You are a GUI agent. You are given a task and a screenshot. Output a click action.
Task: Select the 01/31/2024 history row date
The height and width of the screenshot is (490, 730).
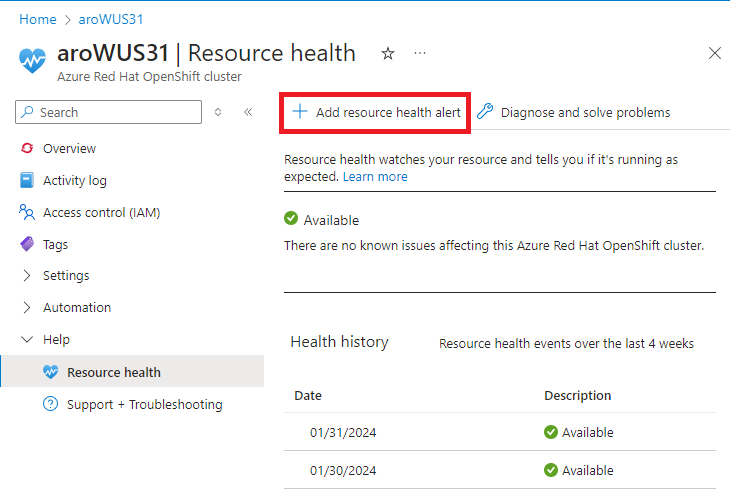click(343, 433)
